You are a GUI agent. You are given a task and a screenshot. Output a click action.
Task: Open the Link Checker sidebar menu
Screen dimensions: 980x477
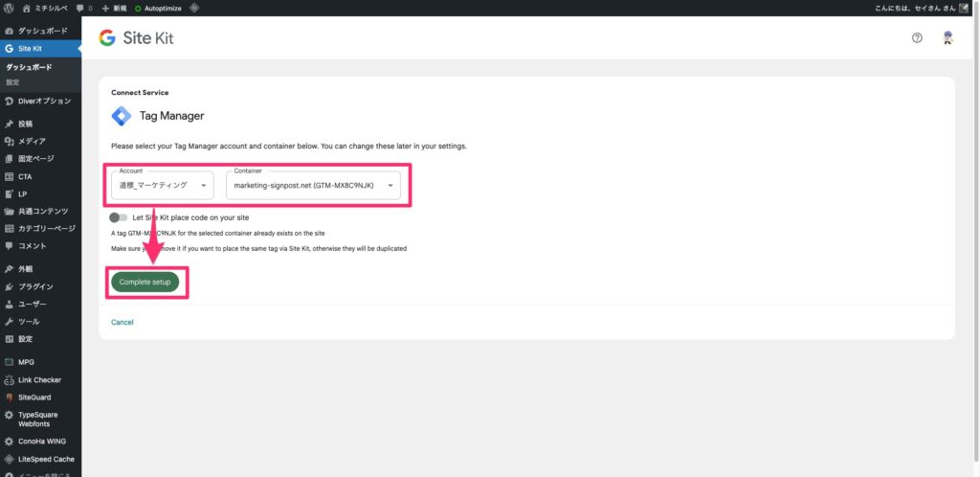click(x=39, y=379)
